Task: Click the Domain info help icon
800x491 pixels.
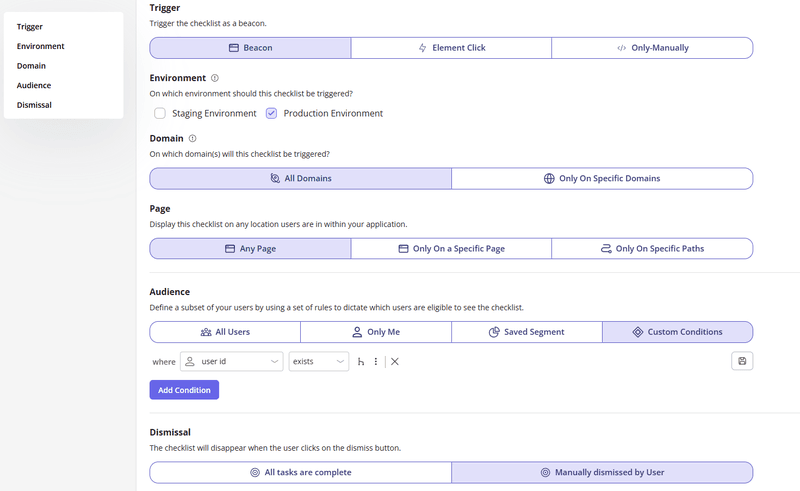Action: 193,139
